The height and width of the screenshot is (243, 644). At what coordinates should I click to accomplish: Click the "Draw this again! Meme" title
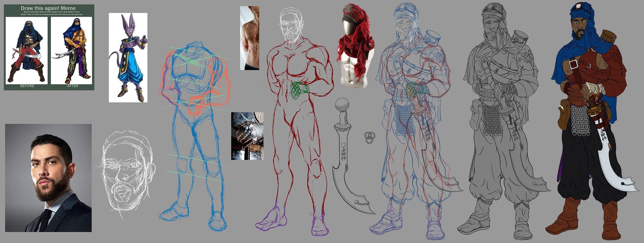tap(48, 8)
